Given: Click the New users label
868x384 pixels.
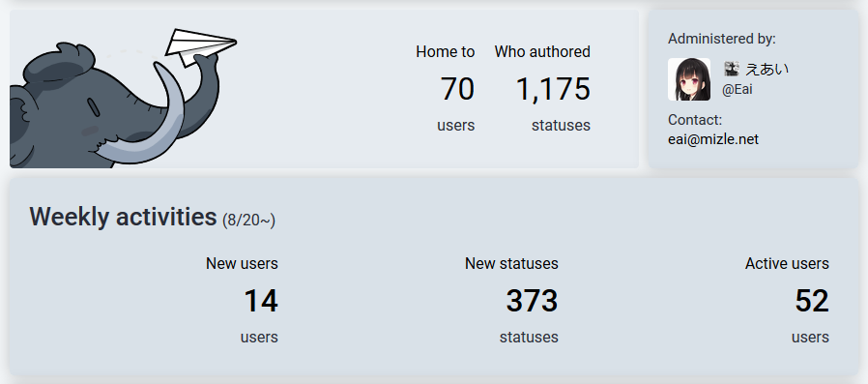Looking at the screenshot, I should [x=242, y=263].
